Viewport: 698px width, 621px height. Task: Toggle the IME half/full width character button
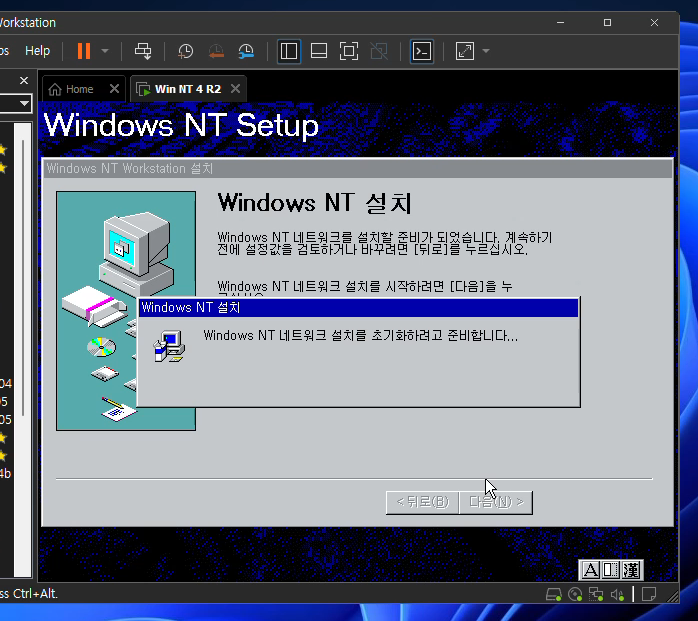610,570
